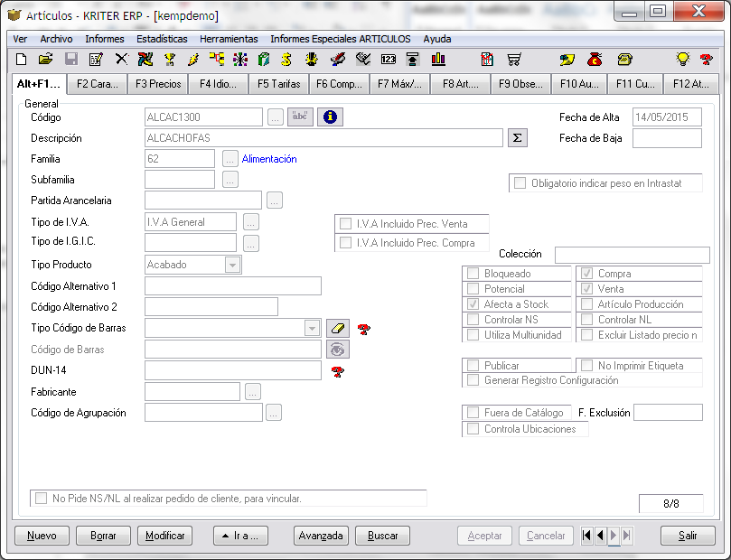Click the green book toolbar icon
This screenshot has height=560, width=731.
click(x=264, y=60)
